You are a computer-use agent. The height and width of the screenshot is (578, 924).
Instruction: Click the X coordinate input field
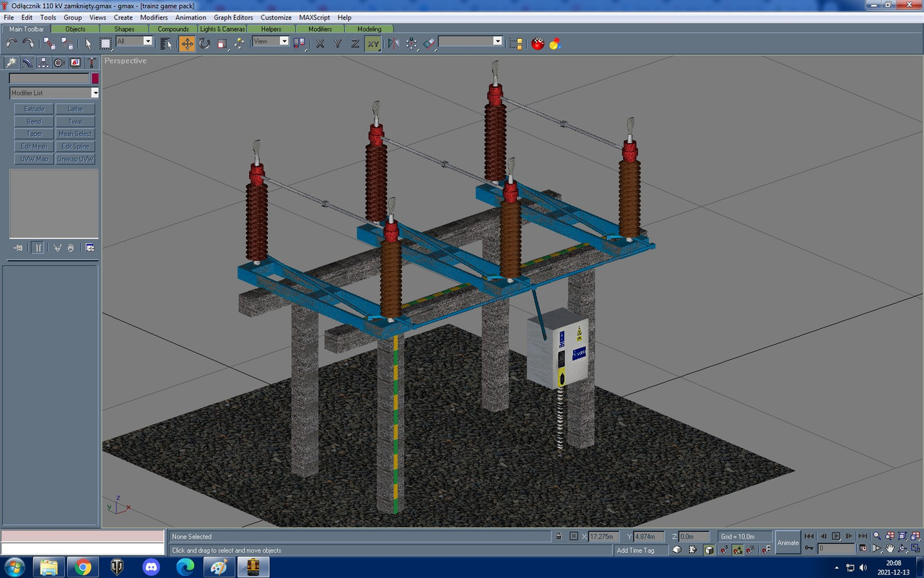604,536
